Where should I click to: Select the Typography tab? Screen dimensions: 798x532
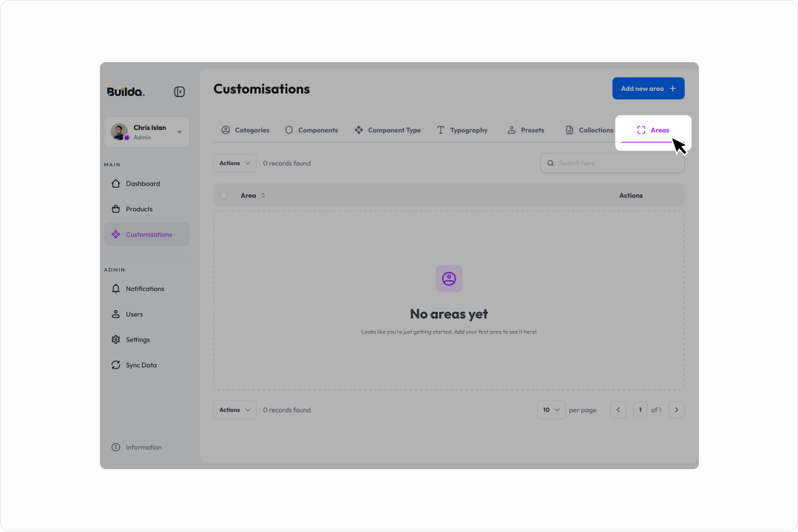462,130
